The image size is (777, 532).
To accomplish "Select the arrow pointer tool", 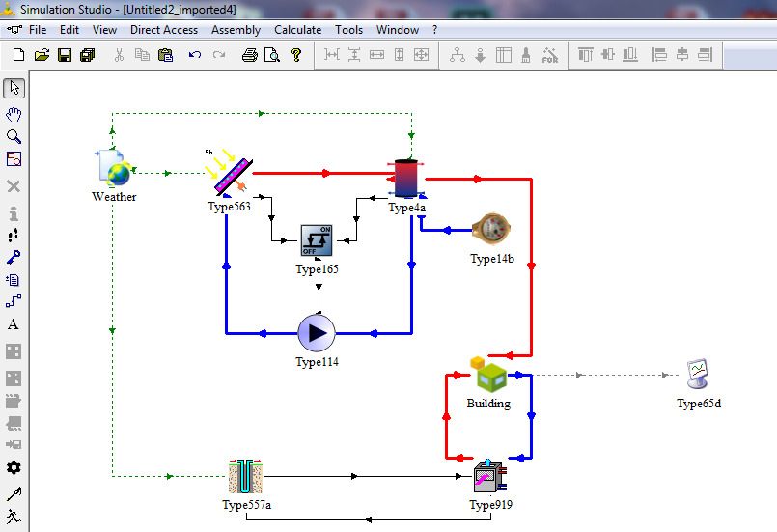I will pos(14,88).
